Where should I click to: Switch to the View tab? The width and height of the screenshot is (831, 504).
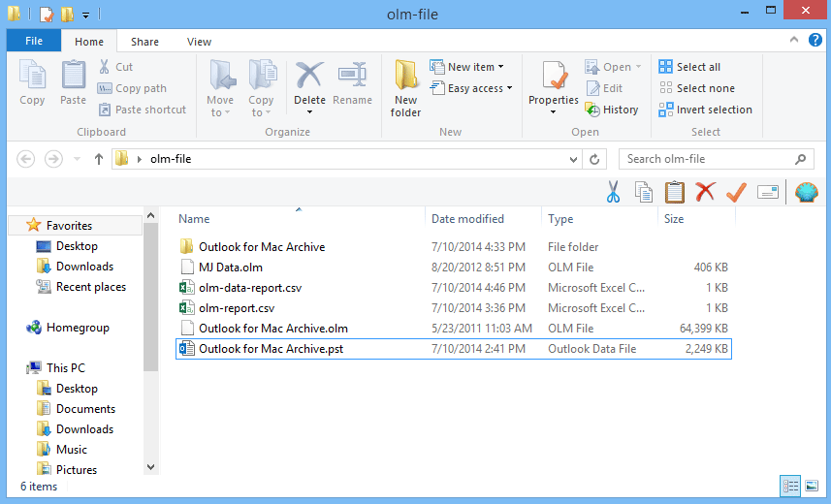click(199, 42)
